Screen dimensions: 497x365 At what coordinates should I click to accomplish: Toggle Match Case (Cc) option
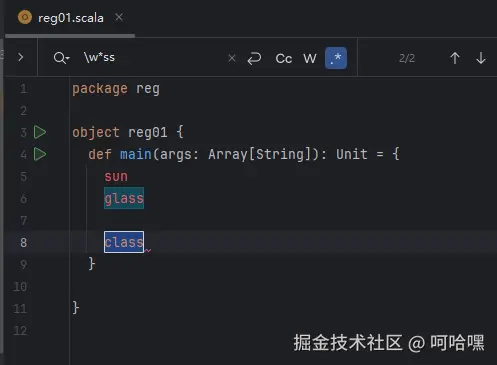[x=284, y=59]
